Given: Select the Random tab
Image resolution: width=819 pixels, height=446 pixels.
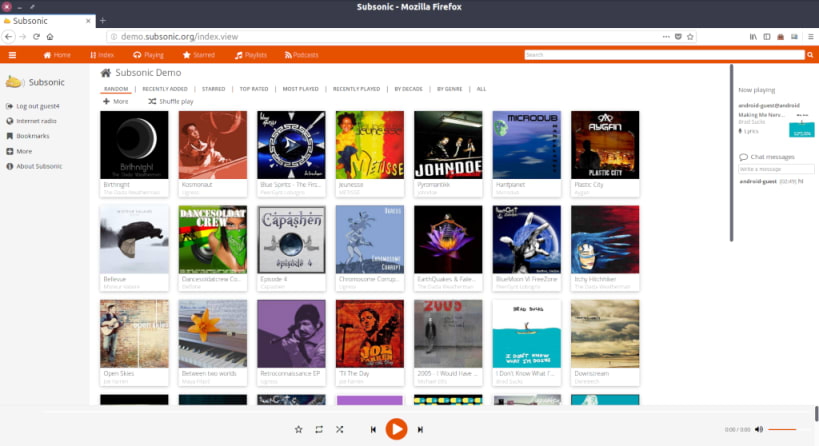Looking at the screenshot, I should coord(115,89).
